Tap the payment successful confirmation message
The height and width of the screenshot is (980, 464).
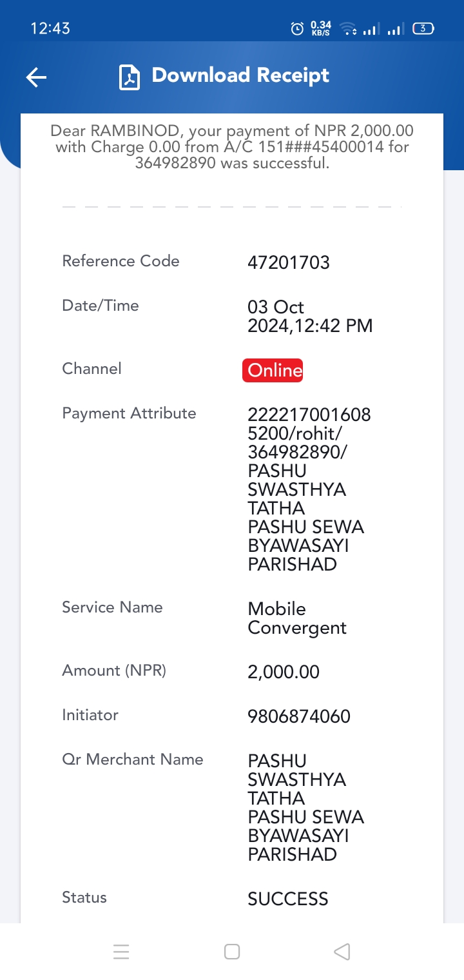point(232,147)
